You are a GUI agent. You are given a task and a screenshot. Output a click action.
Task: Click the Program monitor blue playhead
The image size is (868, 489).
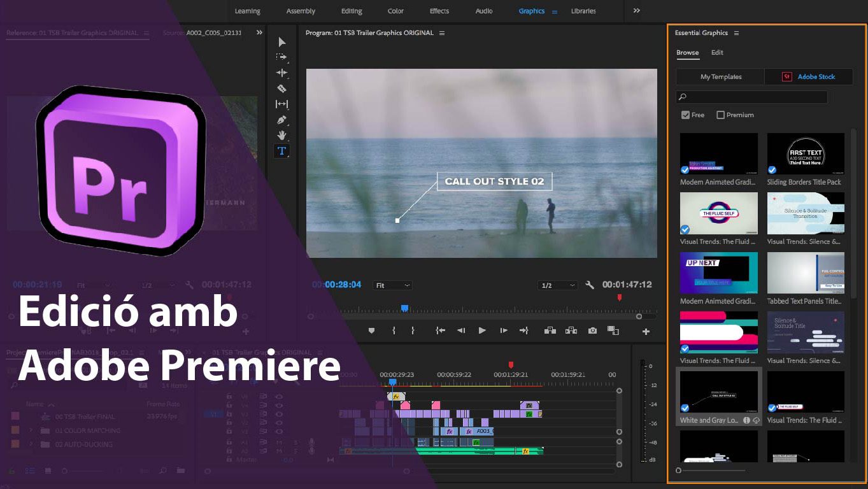pos(404,308)
